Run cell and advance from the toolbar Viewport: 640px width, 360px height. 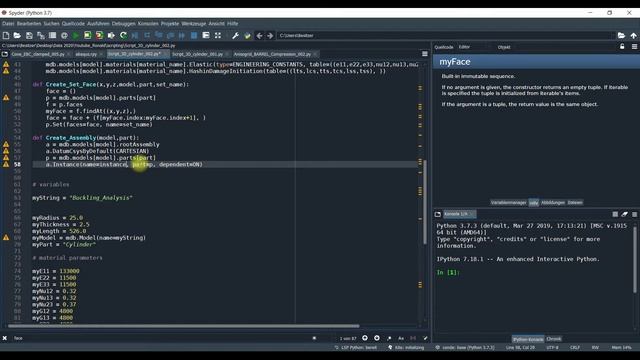[x=99, y=36]
